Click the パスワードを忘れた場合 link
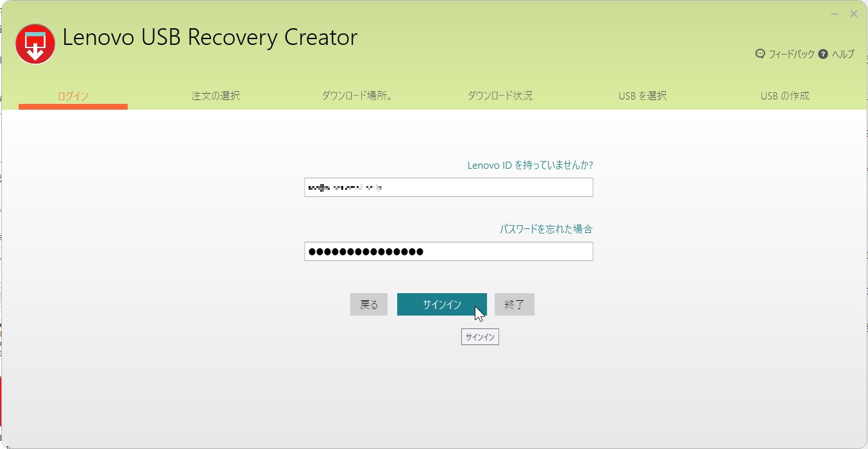Screen dimensions: 868x449 546,229
